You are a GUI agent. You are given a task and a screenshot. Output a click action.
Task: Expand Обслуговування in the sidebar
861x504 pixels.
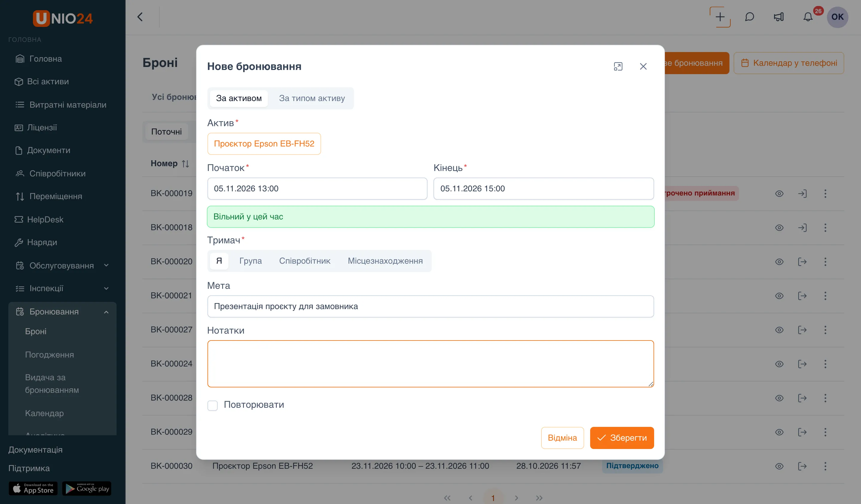tap(63, 265)
